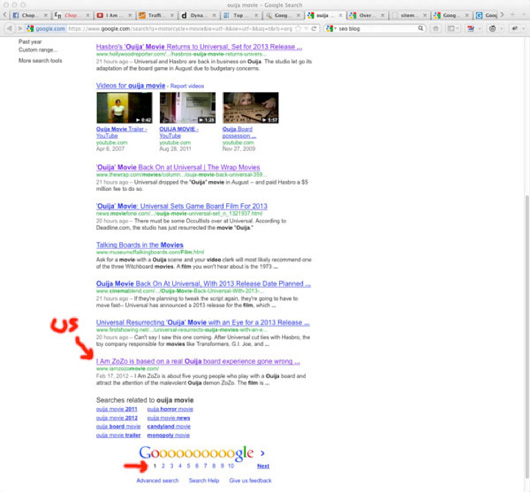Open 'Search Help' link
This screenshot has width=530, height=492.
(204, 481)
